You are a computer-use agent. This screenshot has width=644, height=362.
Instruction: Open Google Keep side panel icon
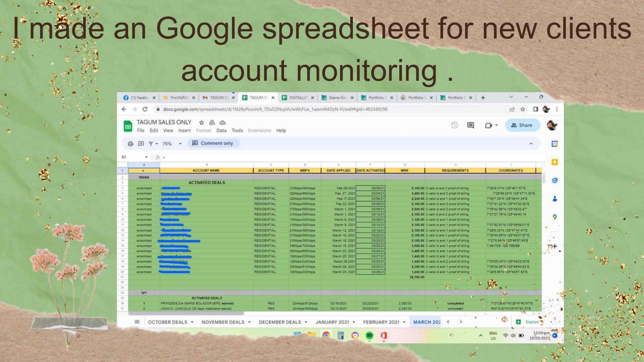555,162
